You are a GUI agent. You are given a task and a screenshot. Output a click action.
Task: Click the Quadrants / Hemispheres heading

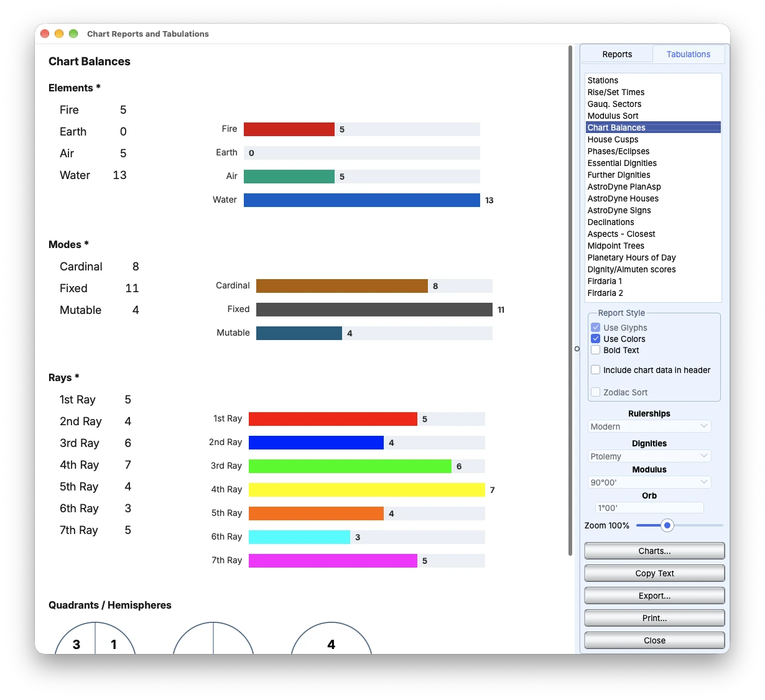[x=110, y=605]
